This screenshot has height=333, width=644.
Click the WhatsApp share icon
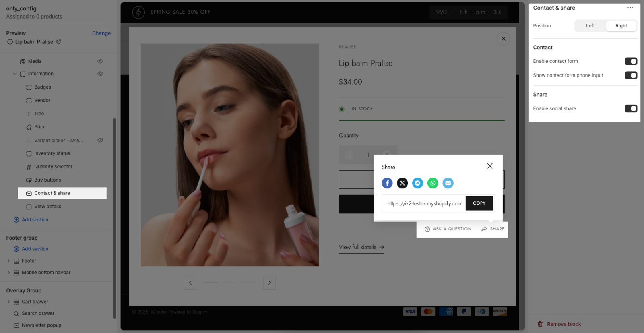click(433, 183)
